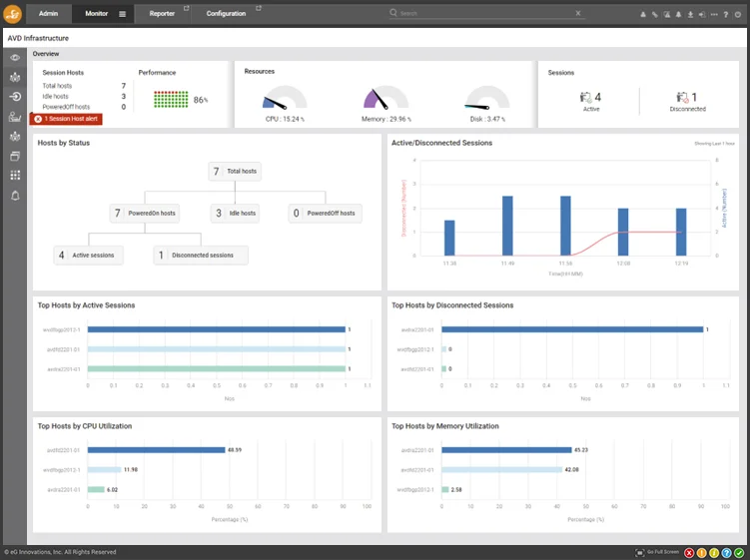Click the 1 Session Host alert button
Viewport: 750px width, 560px height.
click(66, 119)
